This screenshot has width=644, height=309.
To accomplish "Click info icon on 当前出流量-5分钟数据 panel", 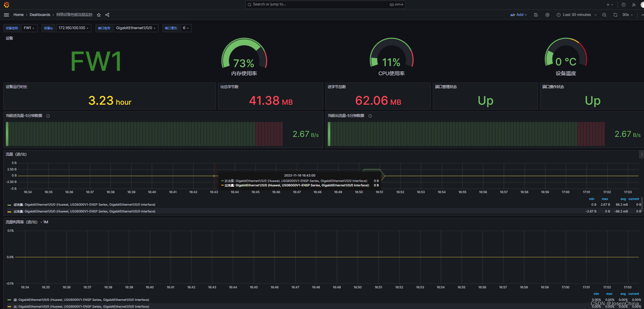I will (x=370, y=116).
